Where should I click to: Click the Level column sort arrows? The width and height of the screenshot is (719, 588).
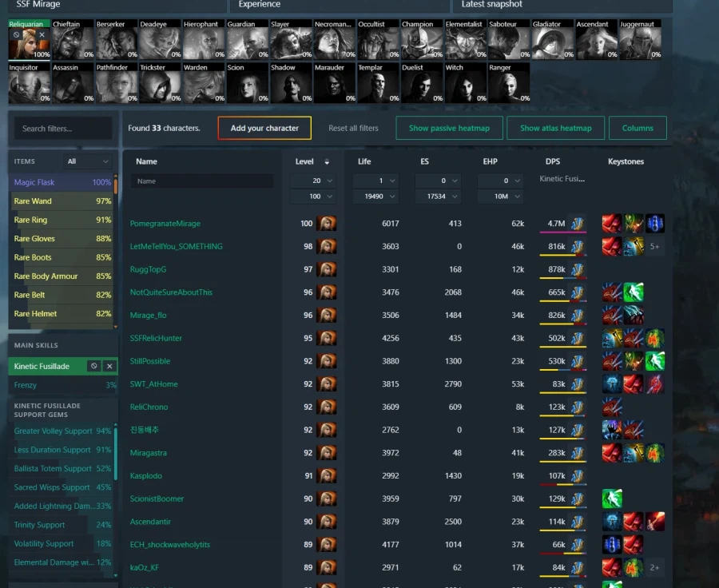tap(327, 161)
